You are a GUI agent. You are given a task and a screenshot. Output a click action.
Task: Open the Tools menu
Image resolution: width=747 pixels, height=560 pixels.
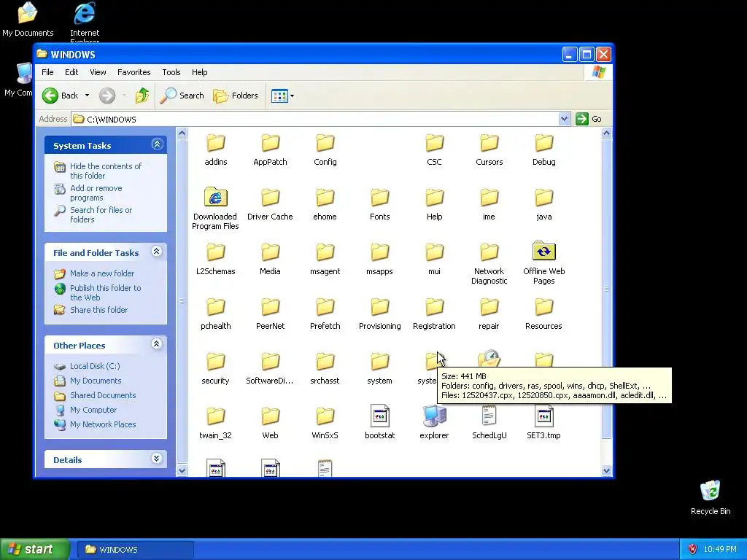(171, 72)
